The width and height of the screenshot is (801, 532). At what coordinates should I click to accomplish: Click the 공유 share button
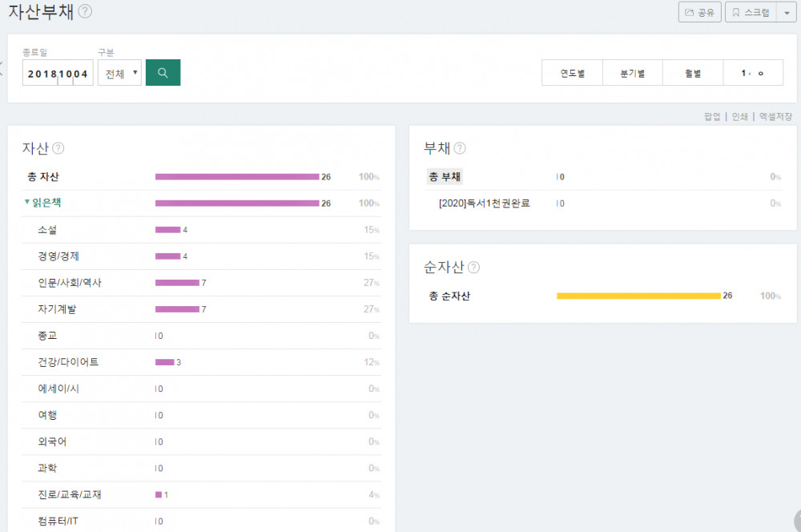(699, 12)
